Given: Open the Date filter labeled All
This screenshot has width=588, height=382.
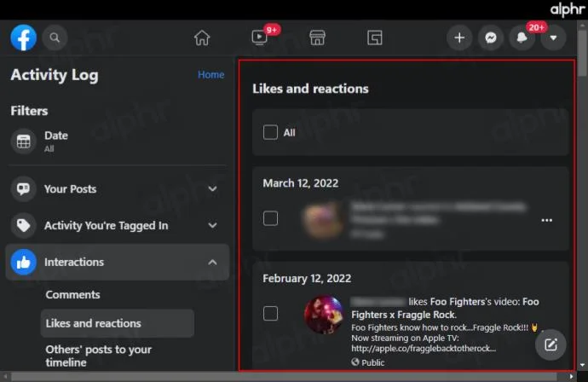Looking at the screenshot, I should (117, 142).
